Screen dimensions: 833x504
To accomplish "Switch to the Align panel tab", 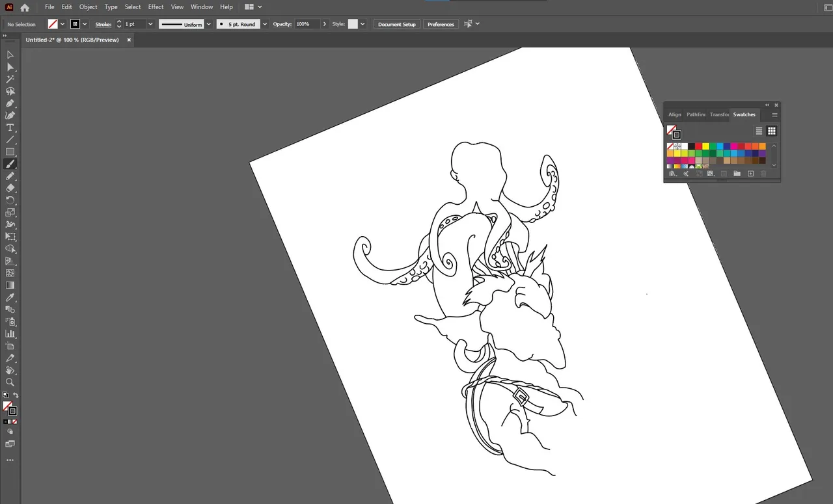I will pyautogui.click(x=675, y=114).
